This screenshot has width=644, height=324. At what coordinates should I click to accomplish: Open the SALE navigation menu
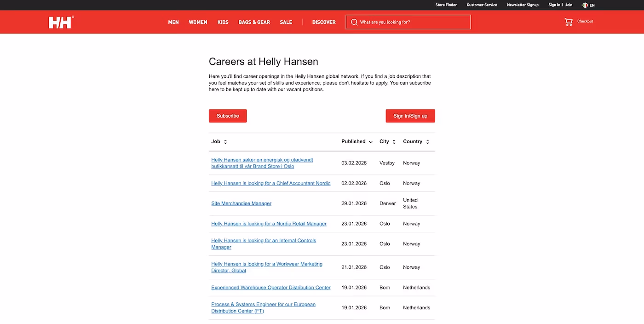click(x=286, y=22)
